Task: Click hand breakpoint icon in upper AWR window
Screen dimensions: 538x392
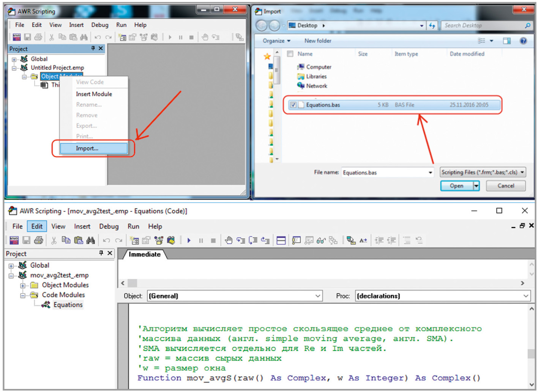Action: [205, 37]
